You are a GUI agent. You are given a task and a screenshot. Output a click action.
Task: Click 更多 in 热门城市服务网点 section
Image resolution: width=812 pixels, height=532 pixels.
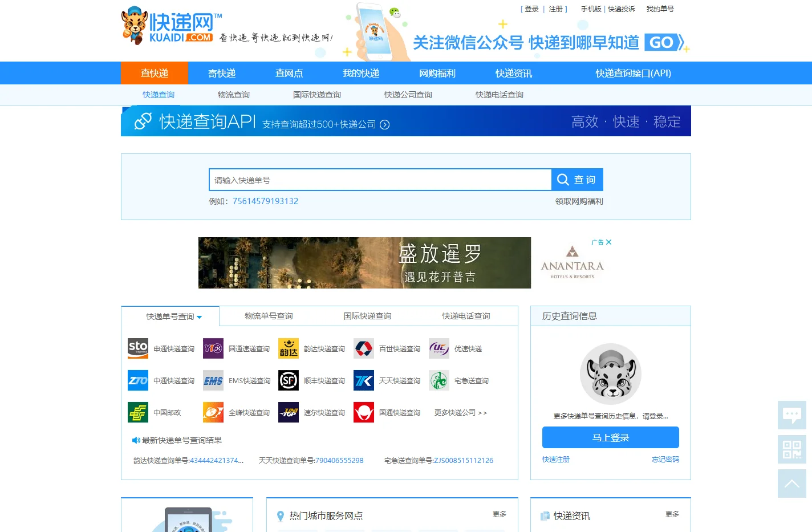point(500,514)
